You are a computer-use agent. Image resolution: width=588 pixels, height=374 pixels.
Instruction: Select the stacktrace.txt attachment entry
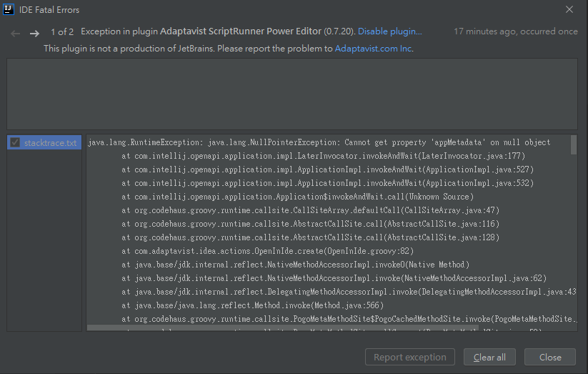click(x=44, y=143)
